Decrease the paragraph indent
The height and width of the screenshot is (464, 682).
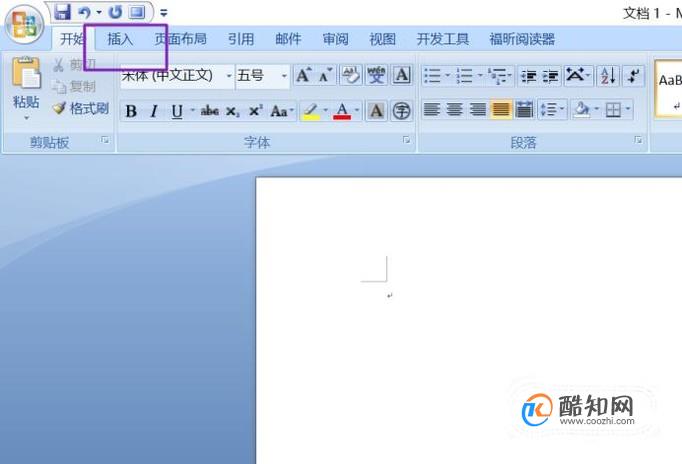coord(528,76)
